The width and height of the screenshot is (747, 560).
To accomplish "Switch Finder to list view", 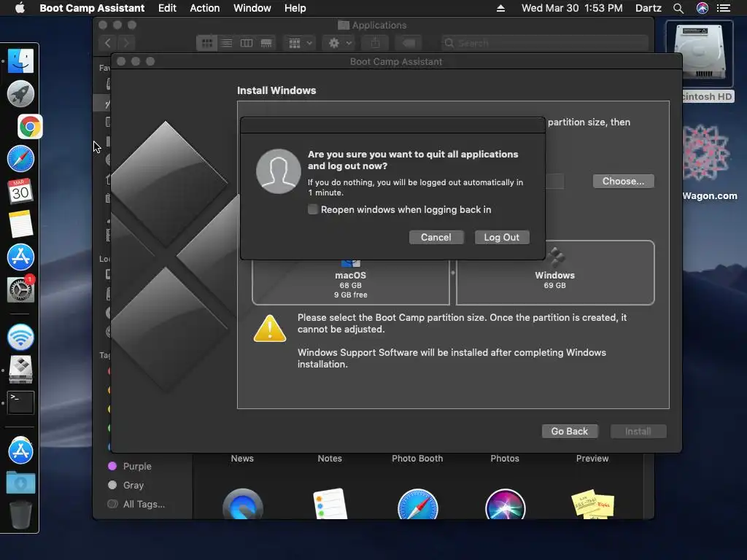I will tap(227, 43).
